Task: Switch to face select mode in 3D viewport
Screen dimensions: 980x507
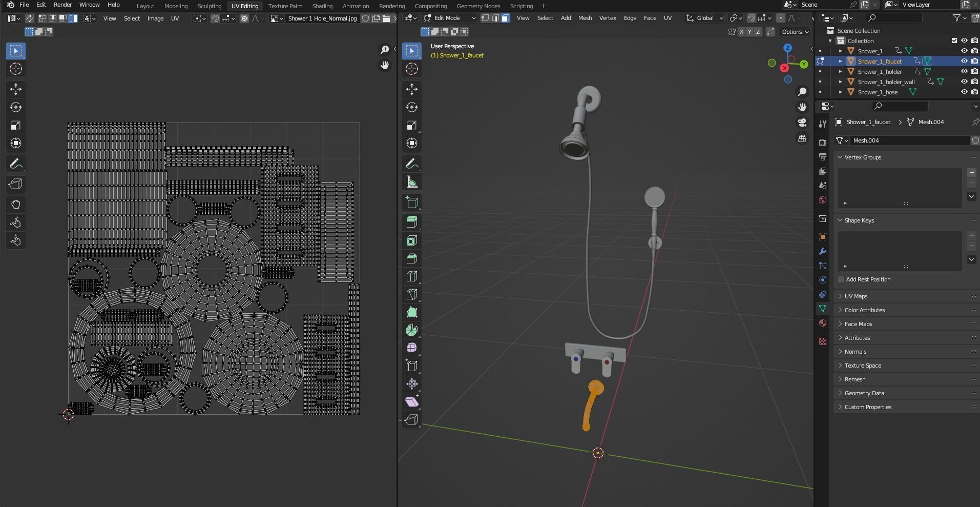Action: 505,18
